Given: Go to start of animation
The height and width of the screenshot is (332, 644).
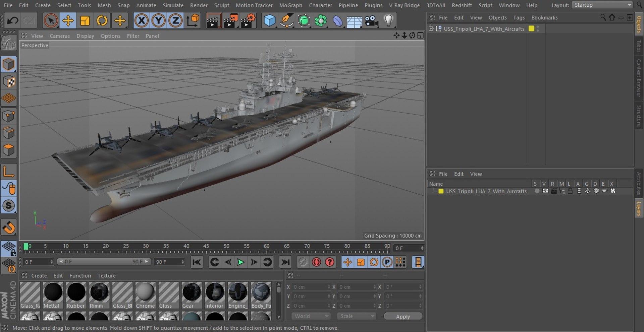Looking at the screenshot, I should pos(197,262).
